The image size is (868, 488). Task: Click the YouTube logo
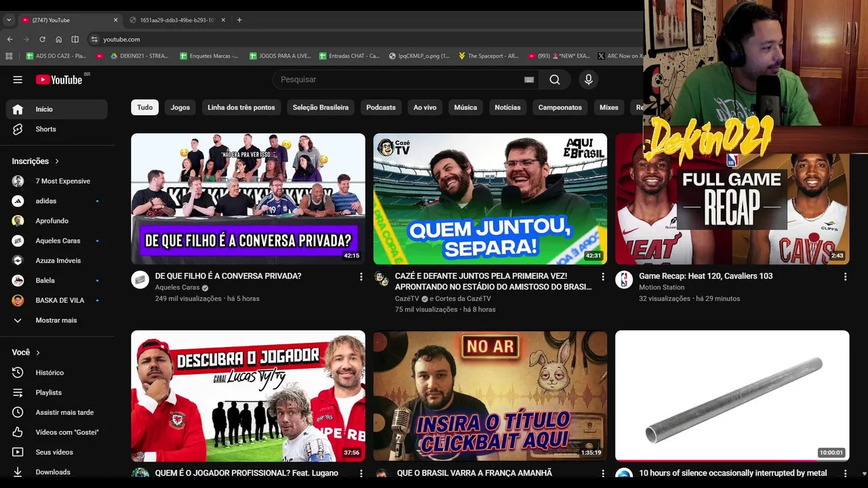(59, 79)
